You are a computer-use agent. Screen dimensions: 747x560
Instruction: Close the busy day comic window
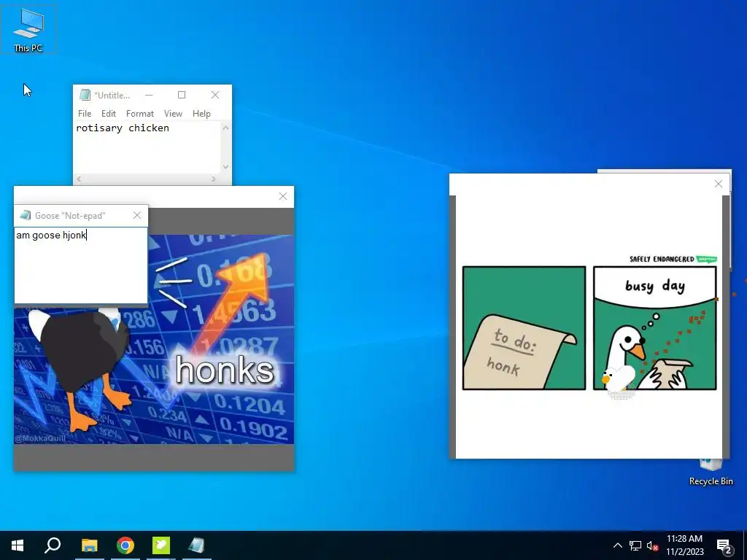[719, 184]
